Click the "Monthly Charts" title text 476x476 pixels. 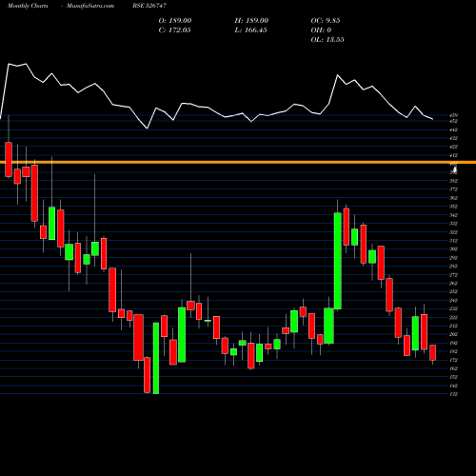pyautogui.click(x=28, y=6)
